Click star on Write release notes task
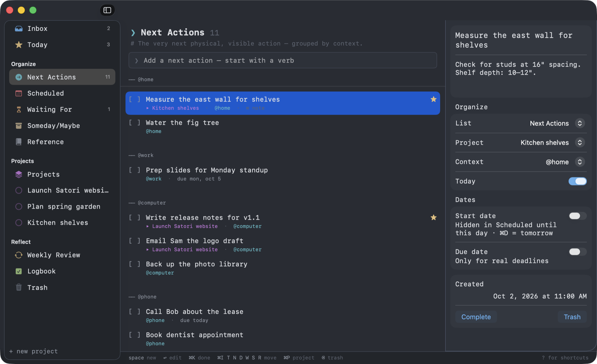The image size is (597, 364). point(433,217)
